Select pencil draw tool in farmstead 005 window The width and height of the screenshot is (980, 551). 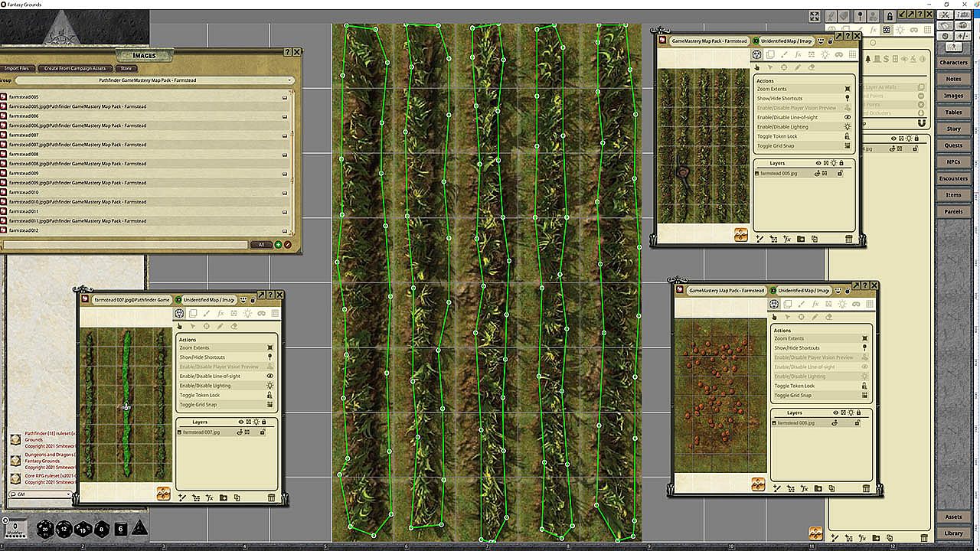tap(797, 67)
